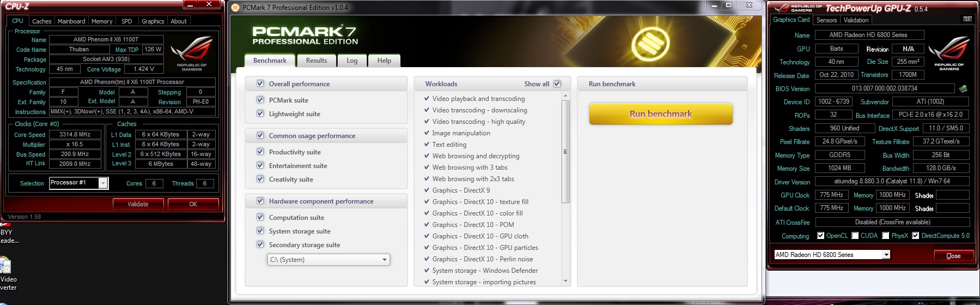Open the Log tab in PCMark
The width and height of the screenshot is (980, 305).
pos(352,61)
